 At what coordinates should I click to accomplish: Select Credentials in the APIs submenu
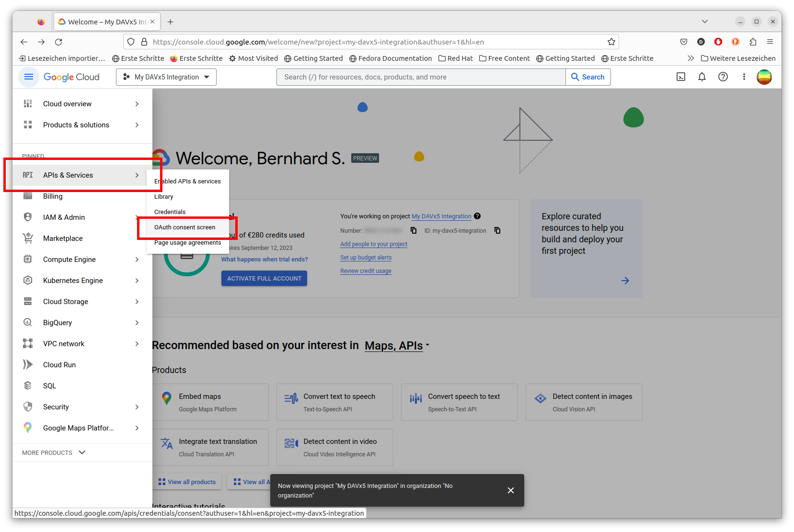pos(187,212)
